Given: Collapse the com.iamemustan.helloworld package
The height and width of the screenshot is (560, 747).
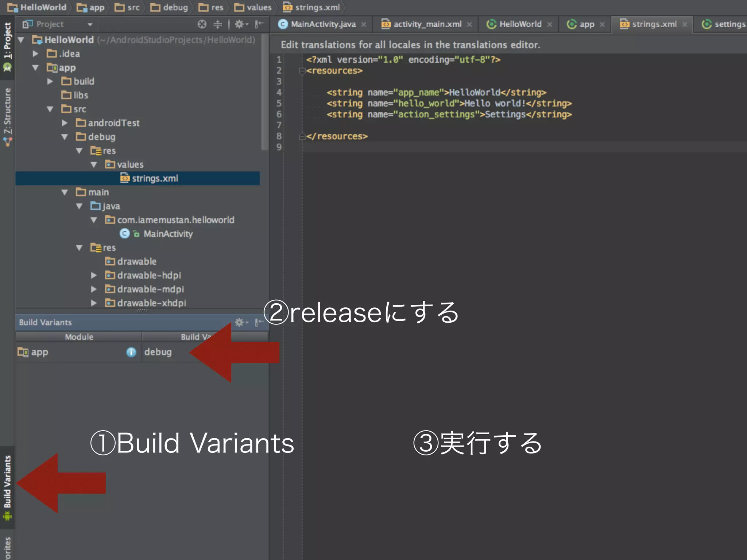Looking at the screenshot, I should tap(94, 220).
